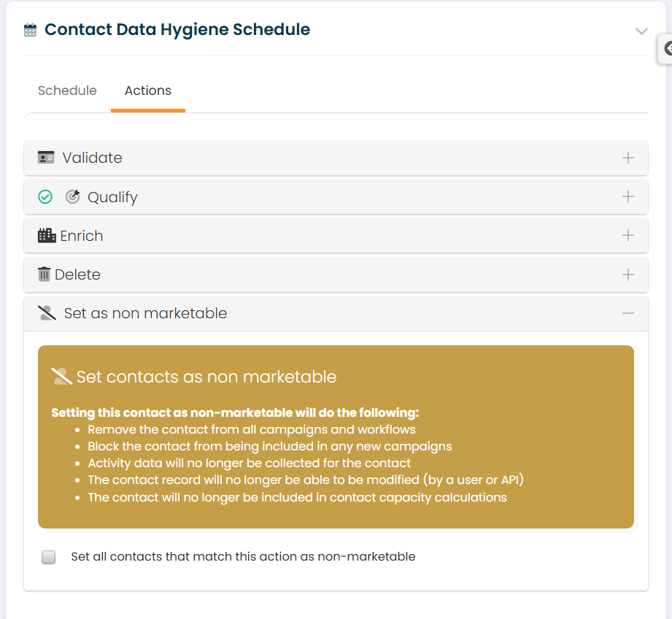The image size is (672, 619).
Task: Click the checkbox label text about non-marketable contacts
Action: click(243, 556)
